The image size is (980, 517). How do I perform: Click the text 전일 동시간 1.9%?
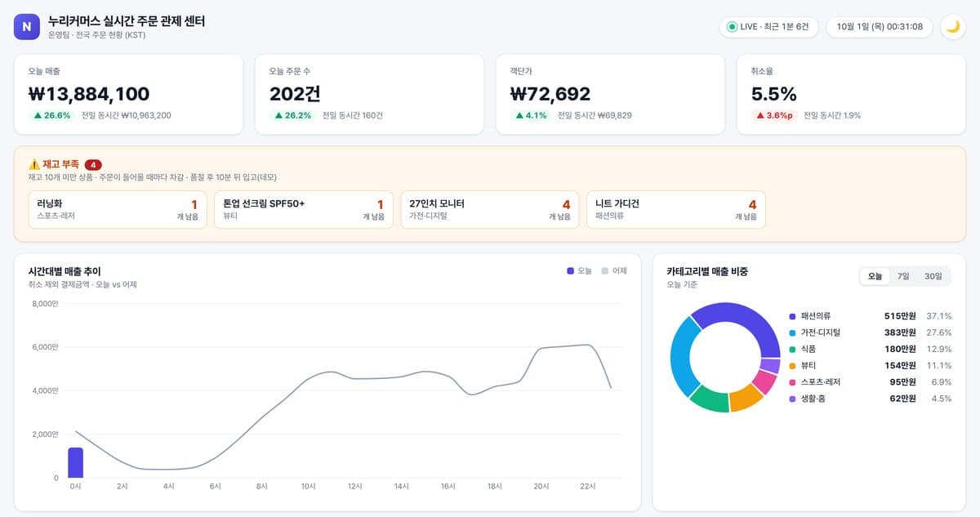click(x=832, y=115)
